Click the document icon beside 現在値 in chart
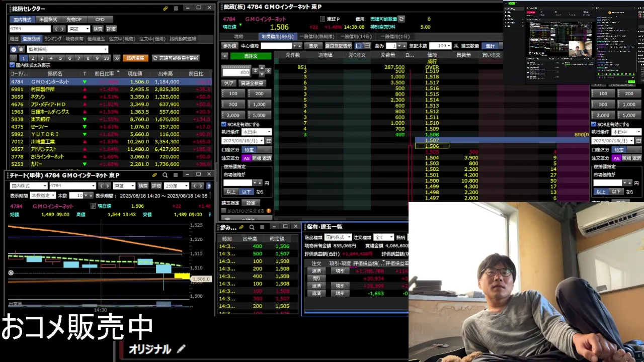The width and height of the screenshot is (644, 362). click(x=93, y=206)
